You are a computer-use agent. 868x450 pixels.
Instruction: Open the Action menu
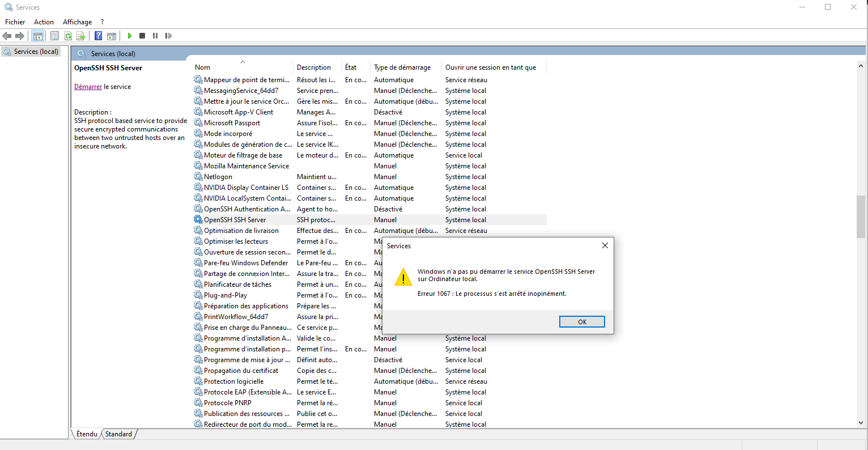(x=44, y=22)
